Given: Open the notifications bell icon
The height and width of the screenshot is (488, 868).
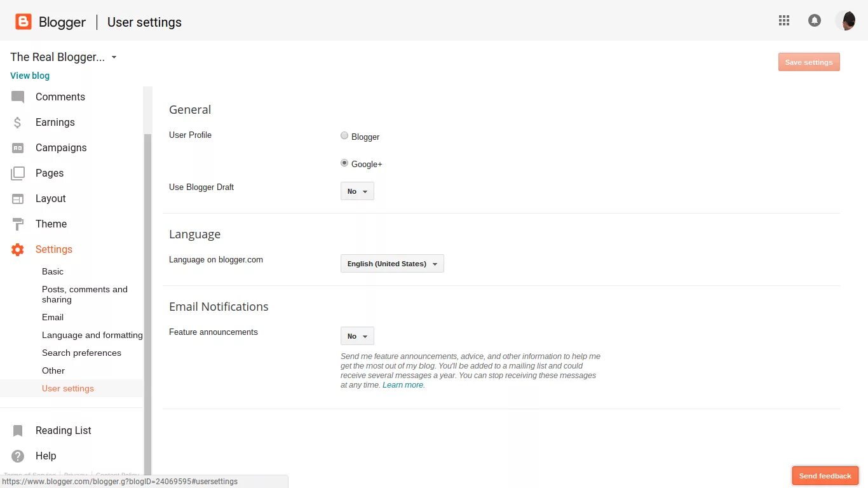Looking at the screenshot, I should click(x=815, y=20).
